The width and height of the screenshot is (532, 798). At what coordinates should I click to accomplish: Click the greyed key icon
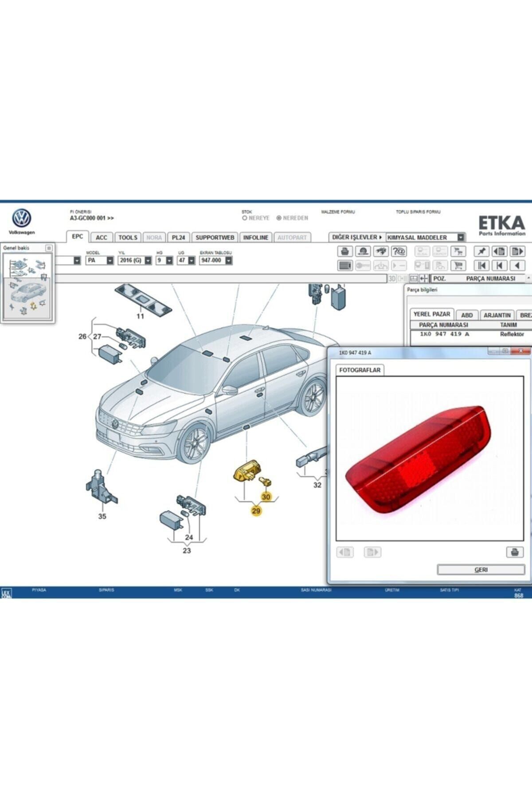click(363, 266)
